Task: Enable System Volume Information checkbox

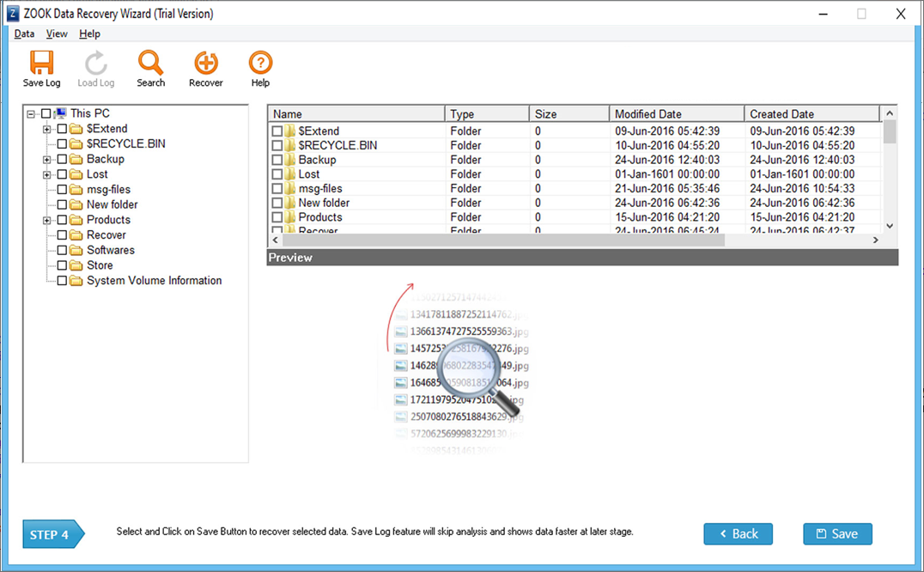Action: [62, 281]
